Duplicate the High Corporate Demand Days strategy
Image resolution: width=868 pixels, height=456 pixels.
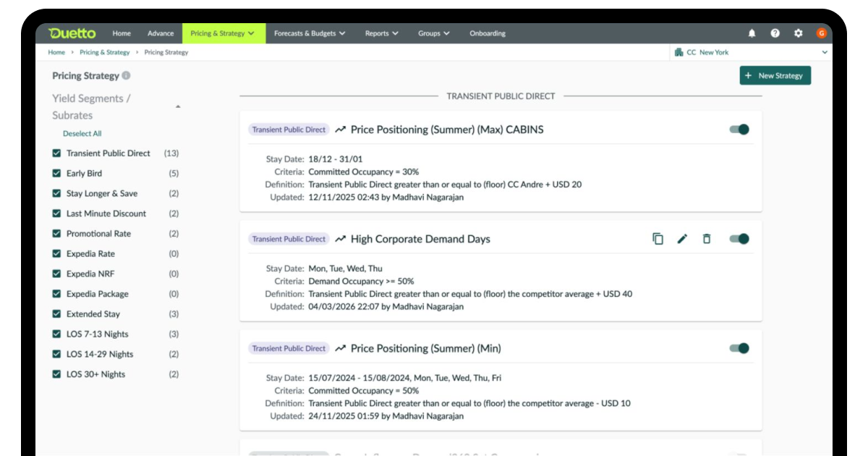658,239
